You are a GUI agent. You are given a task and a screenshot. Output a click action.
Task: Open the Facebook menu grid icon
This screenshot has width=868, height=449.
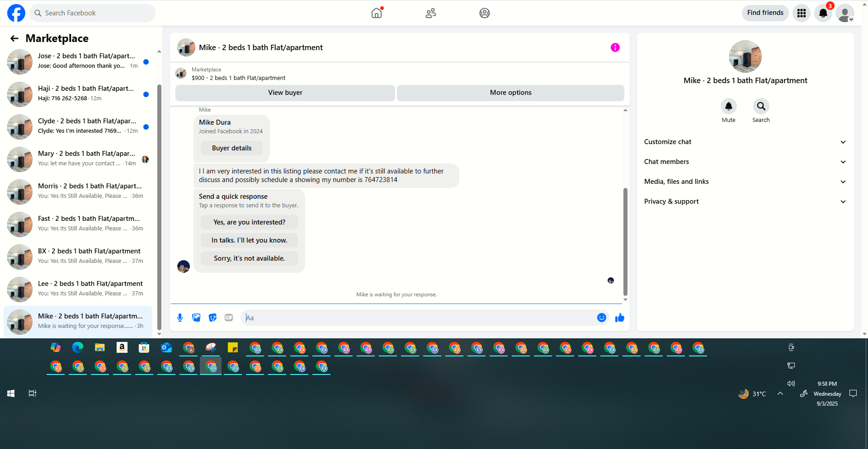tap(802, 13)
